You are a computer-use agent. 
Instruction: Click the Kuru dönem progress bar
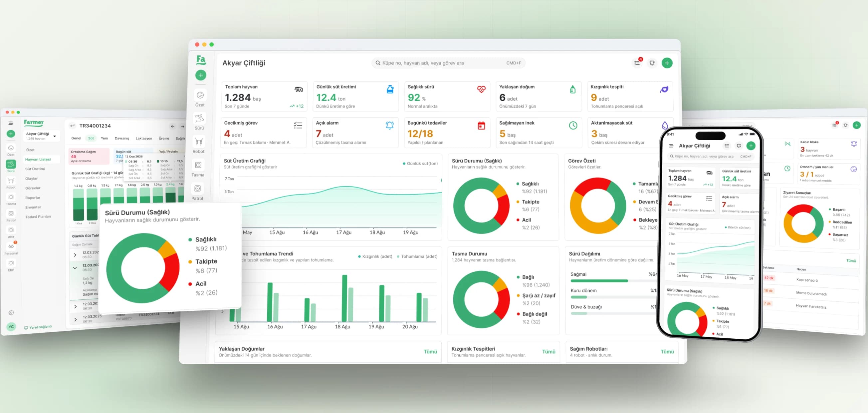(614, 297)
